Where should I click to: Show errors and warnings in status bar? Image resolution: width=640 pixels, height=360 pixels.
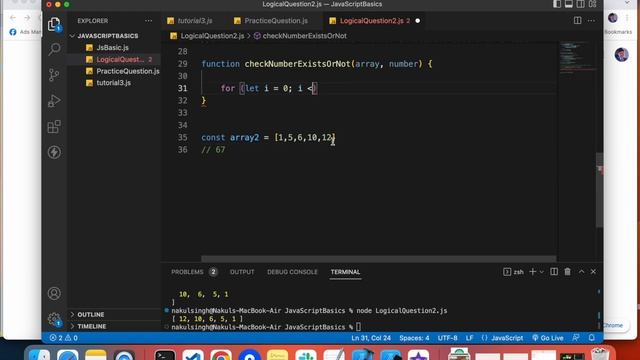63,338
